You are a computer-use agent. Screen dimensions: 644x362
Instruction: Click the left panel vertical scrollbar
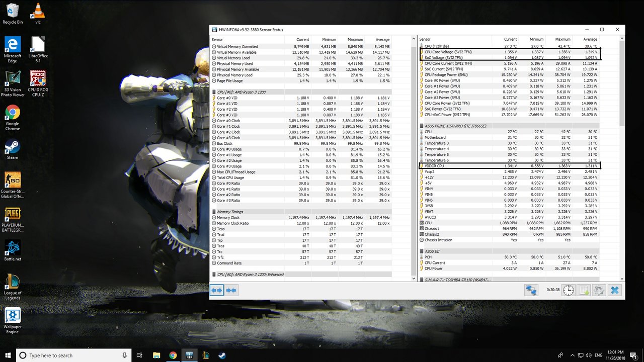(x=414, y=159)
